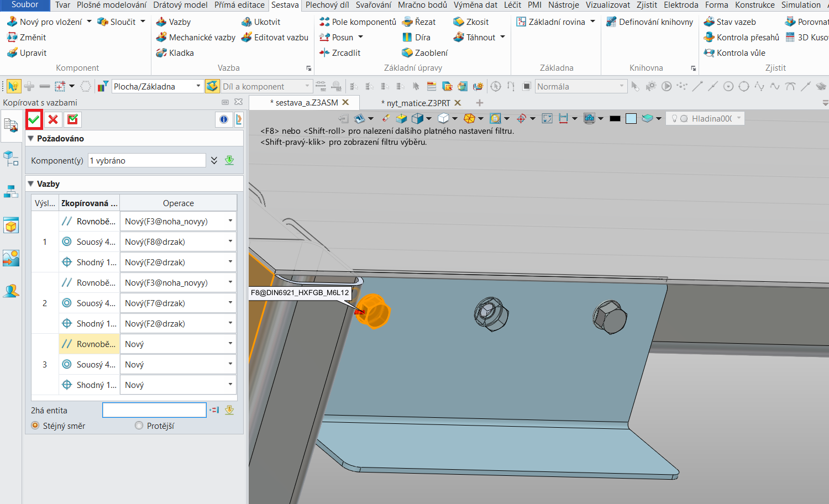Open the Soubor file menu
The width and height of the screenshot is (829, 504).
pos(25,5)
